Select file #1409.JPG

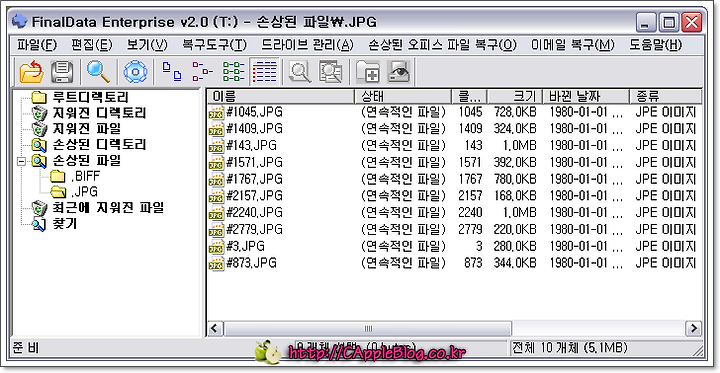[x=254, y=129]
